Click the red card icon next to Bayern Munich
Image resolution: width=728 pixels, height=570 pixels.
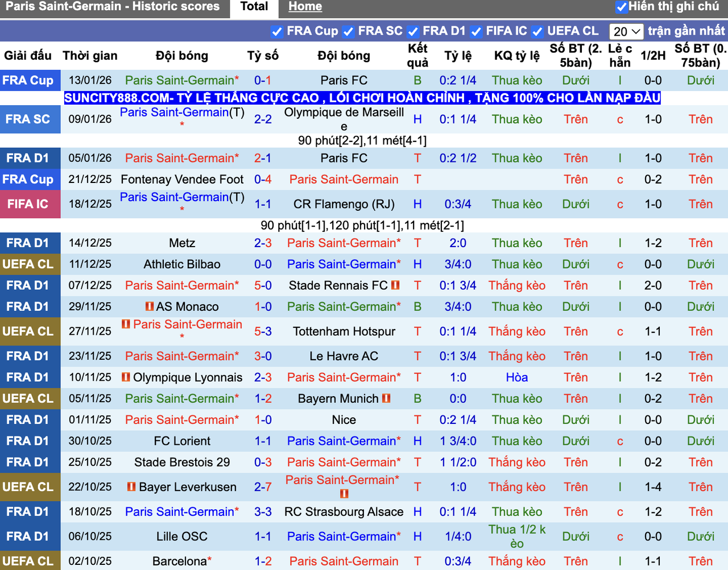click(x=387, y=398)
